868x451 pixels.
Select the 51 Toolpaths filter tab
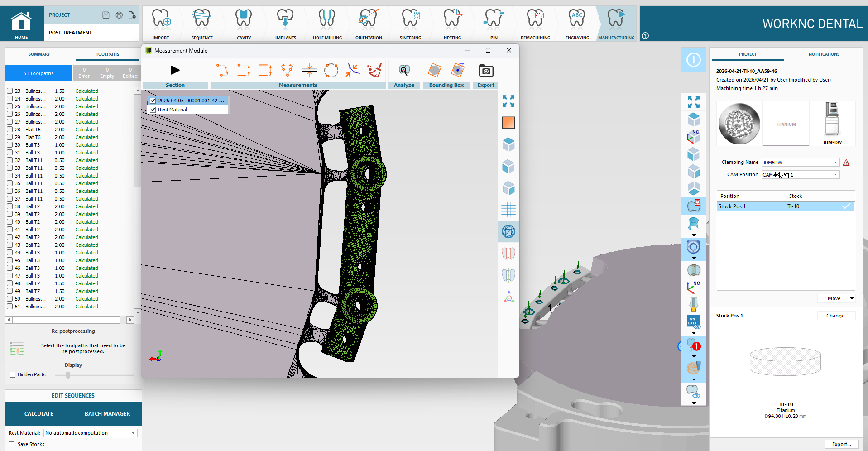coord(38,73)
